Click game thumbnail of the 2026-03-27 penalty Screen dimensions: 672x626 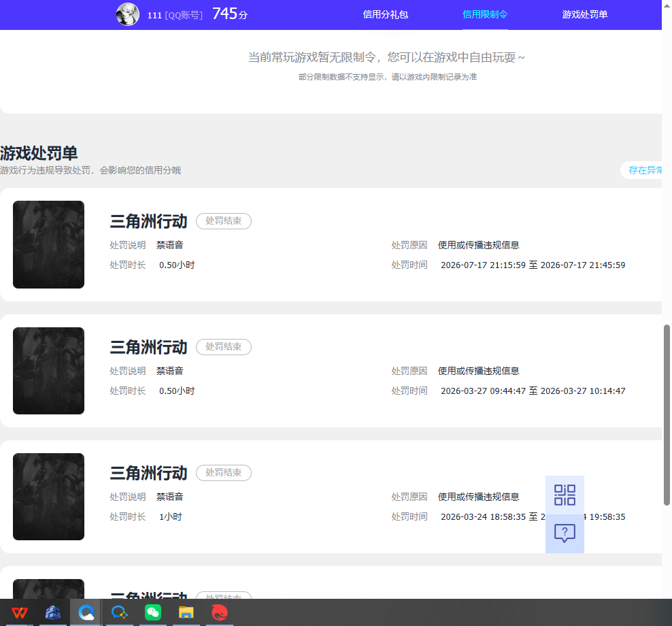[48, 370]
